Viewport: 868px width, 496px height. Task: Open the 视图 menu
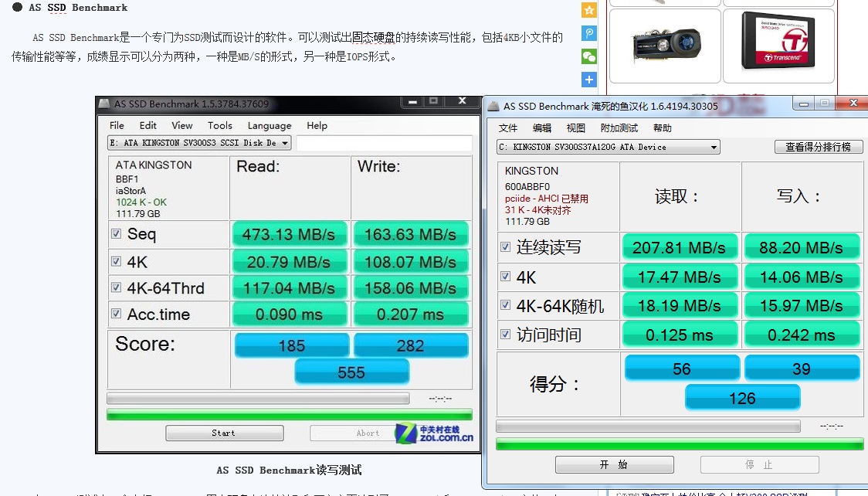576,128
